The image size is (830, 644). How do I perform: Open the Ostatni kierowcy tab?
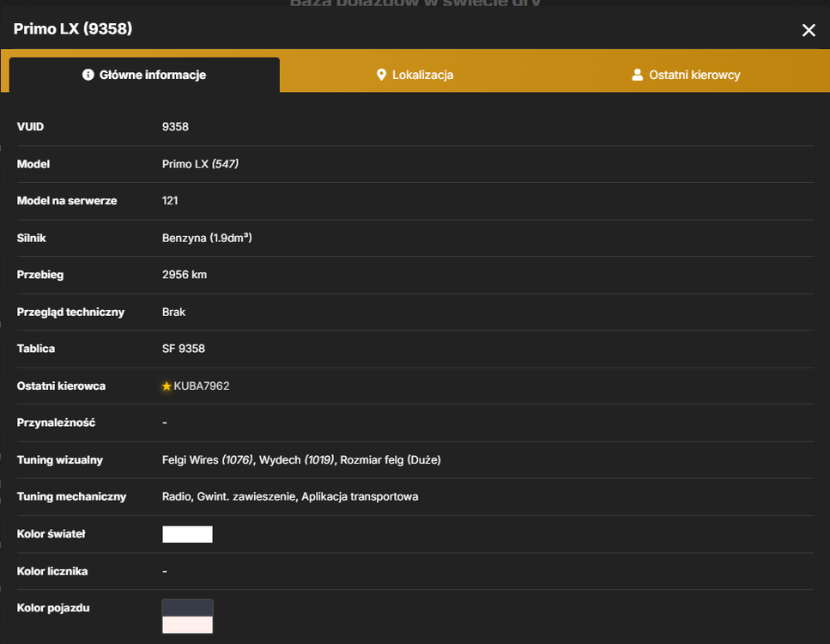pos(686,75)
